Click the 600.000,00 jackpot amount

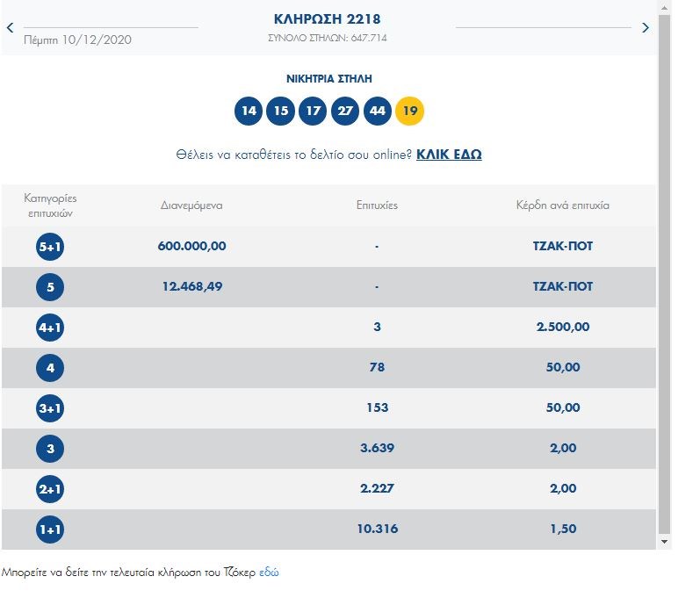(191, 247)
